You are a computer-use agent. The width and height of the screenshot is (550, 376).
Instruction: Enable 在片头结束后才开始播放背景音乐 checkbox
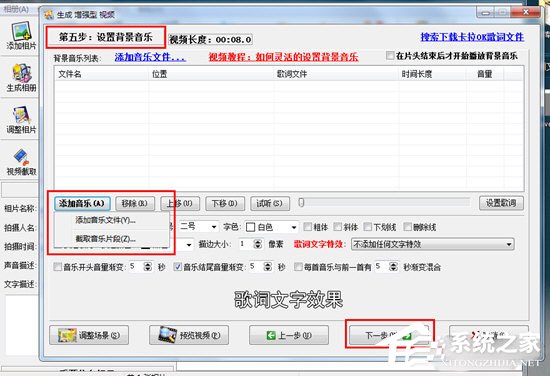[390, 55]
